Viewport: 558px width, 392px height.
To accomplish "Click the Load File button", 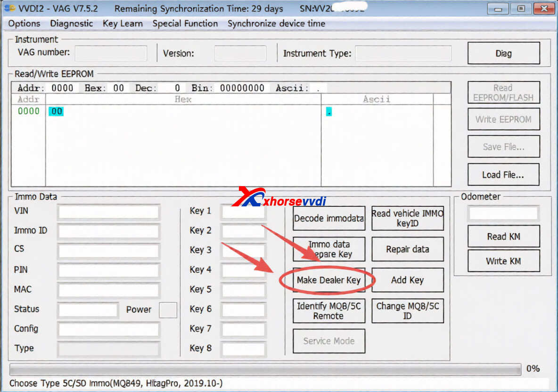I will coord(503,174).
